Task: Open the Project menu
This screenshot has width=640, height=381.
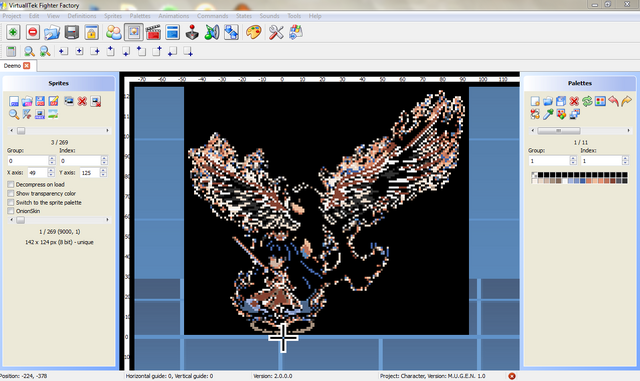Action: coord(11,16)
